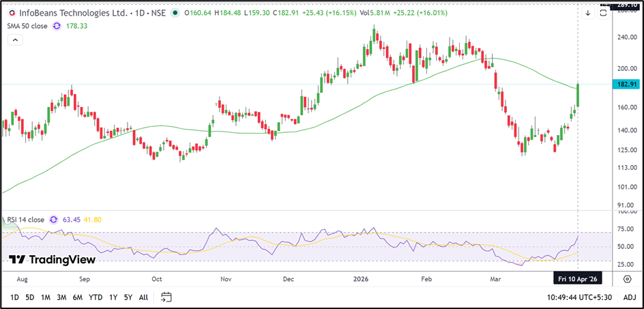The image size is (644, 309).
Task: Open the go-to-date calendar icon
Action: [x=166, y=297]
